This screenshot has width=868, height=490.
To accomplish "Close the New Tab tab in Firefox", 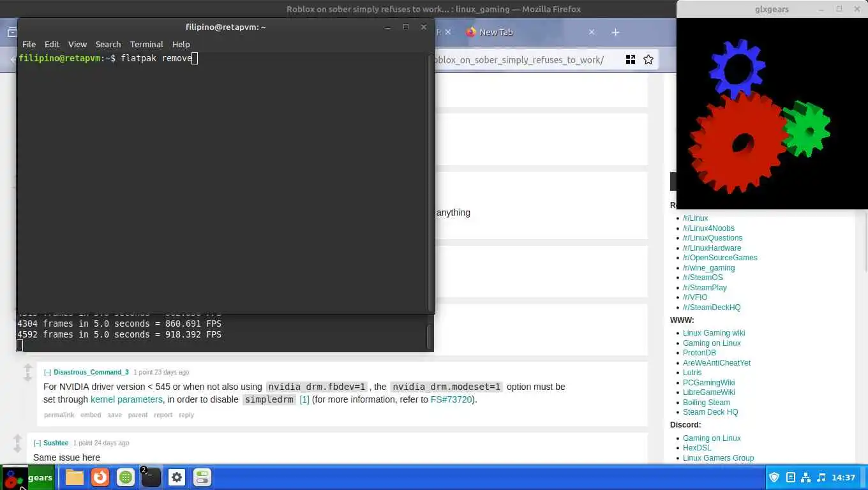I will tap(592, 32).
